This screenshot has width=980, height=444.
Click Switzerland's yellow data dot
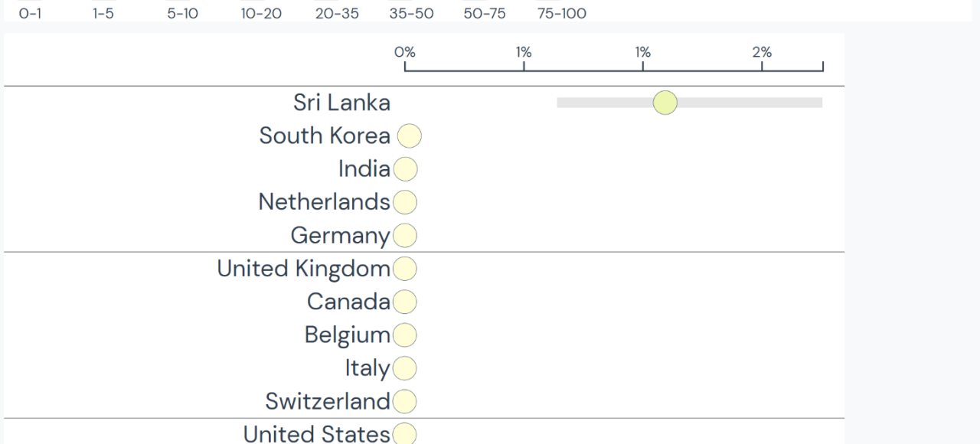click(405, 401)
